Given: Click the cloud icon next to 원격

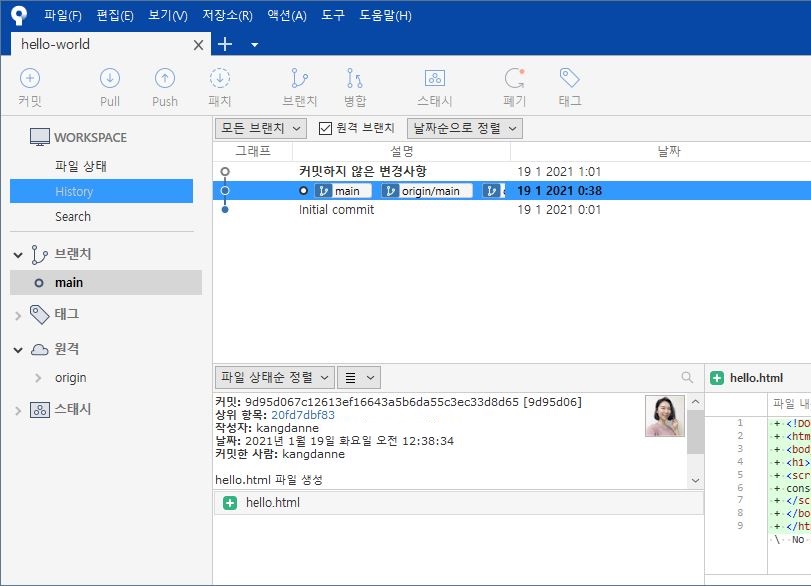Looking at the screenshot, I should [39, 349].
